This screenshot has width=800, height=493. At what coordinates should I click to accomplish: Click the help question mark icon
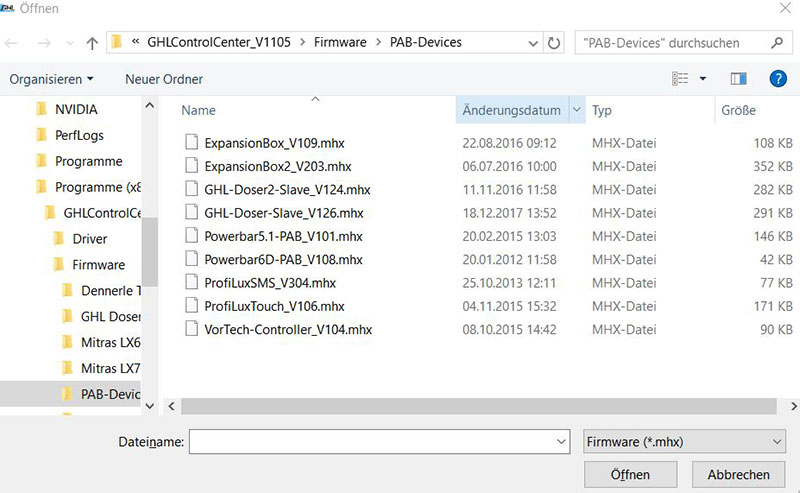point(777,78)
